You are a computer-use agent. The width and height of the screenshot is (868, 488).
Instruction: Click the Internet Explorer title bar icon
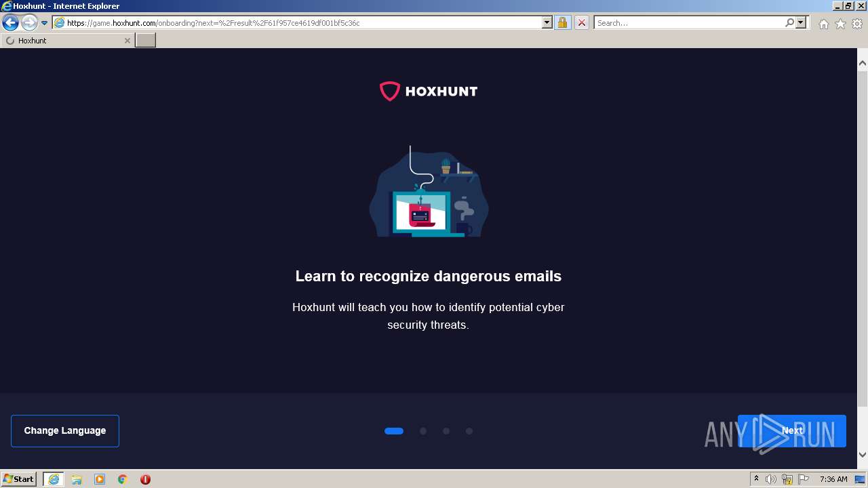coord(7,6)
